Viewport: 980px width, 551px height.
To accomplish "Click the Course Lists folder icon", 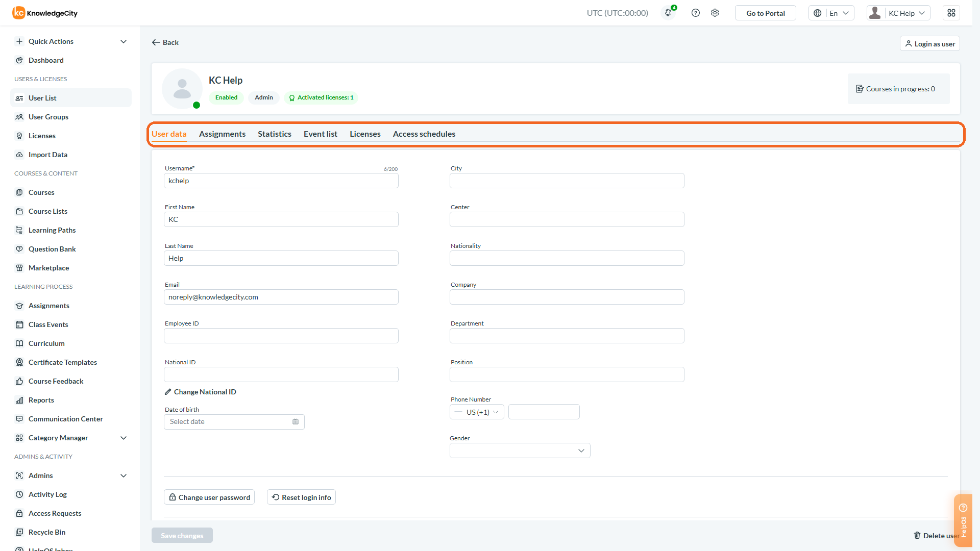I will tap(19, 211).
